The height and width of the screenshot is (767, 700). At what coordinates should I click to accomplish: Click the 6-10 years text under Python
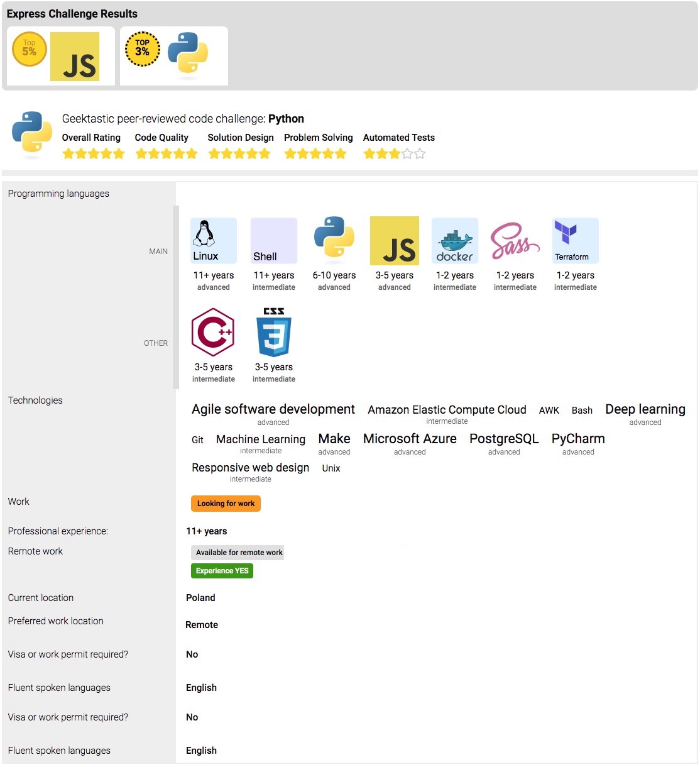(x=334, y=275)
